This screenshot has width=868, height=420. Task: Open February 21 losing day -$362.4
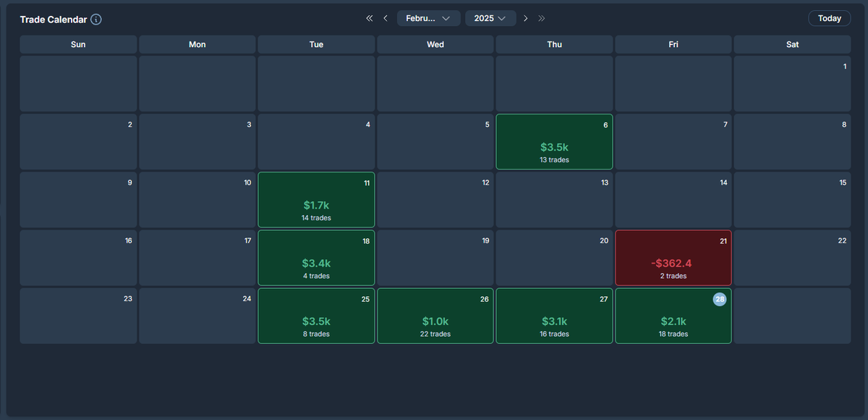coord(673,258)
